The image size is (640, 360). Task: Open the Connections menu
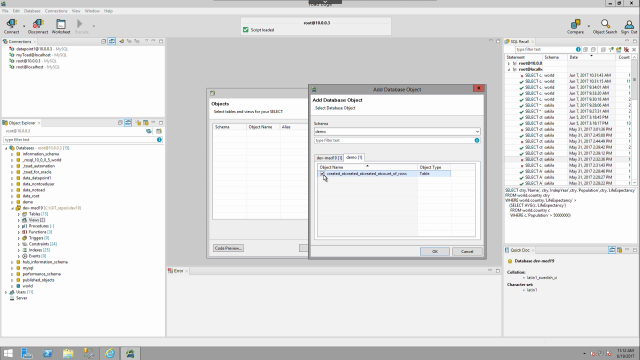[56, 11]
